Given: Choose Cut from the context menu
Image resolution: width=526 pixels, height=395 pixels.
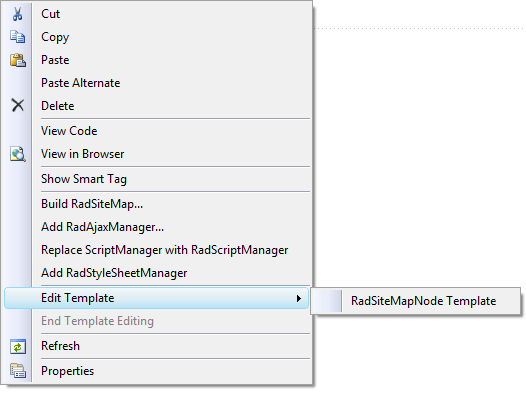Looking at the screenshot, I should coord(156,14).
